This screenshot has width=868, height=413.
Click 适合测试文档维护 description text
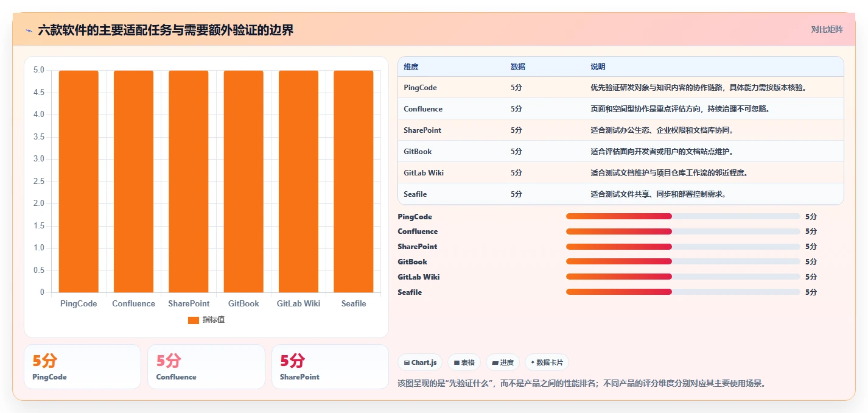pyautogui.click(x=670, y=173)
